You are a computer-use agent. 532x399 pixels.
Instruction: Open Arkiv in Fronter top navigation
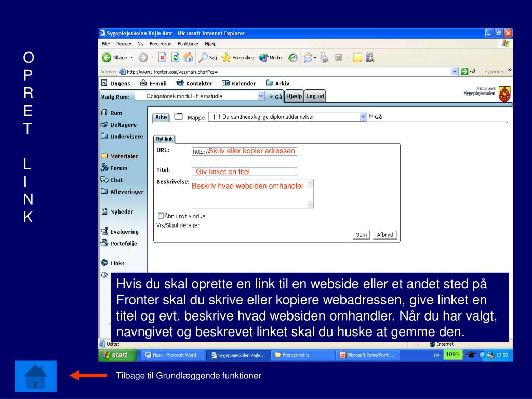point(277,83)
